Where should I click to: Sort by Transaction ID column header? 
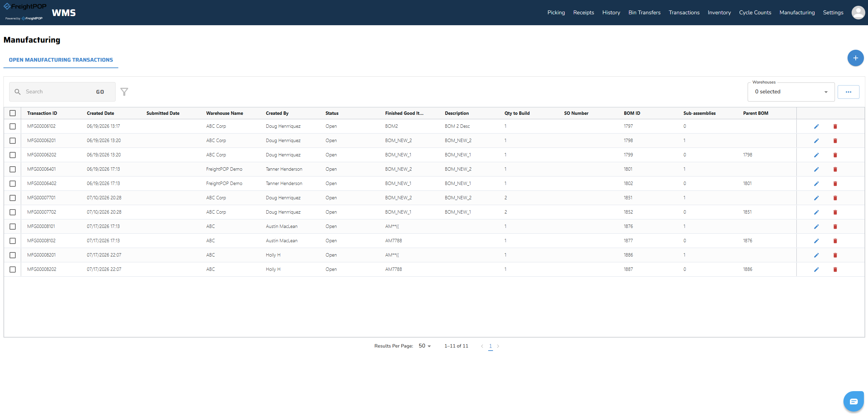coord(42,113)
